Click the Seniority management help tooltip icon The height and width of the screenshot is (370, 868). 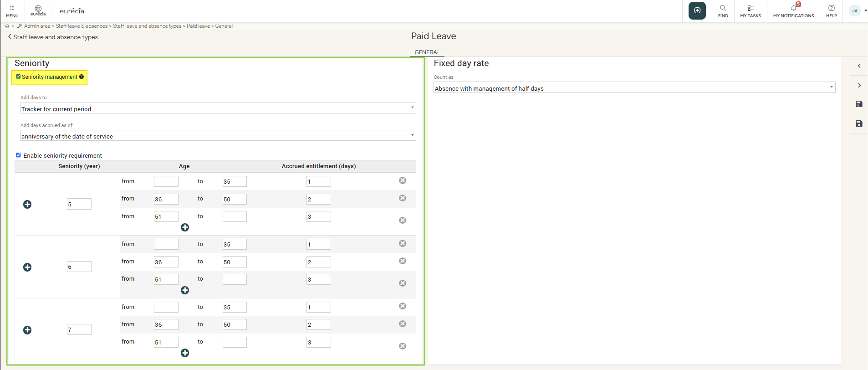click(x=82, y=77)
